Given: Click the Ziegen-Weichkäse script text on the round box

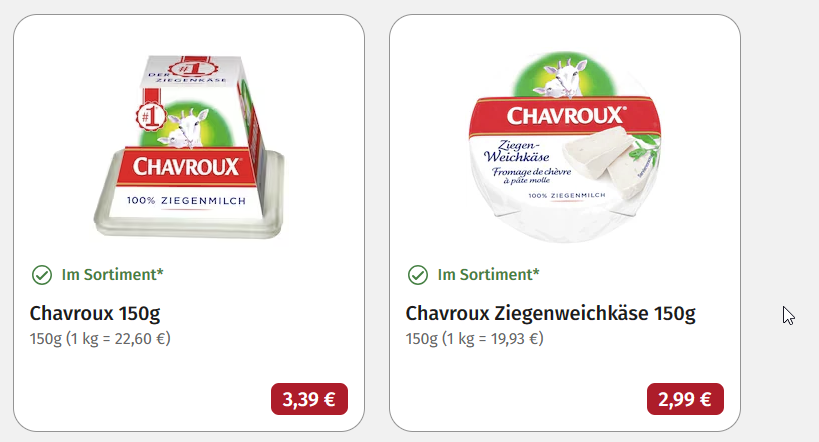Looking at the screenshot, I should pyautogui.click(x=517, y=152).
